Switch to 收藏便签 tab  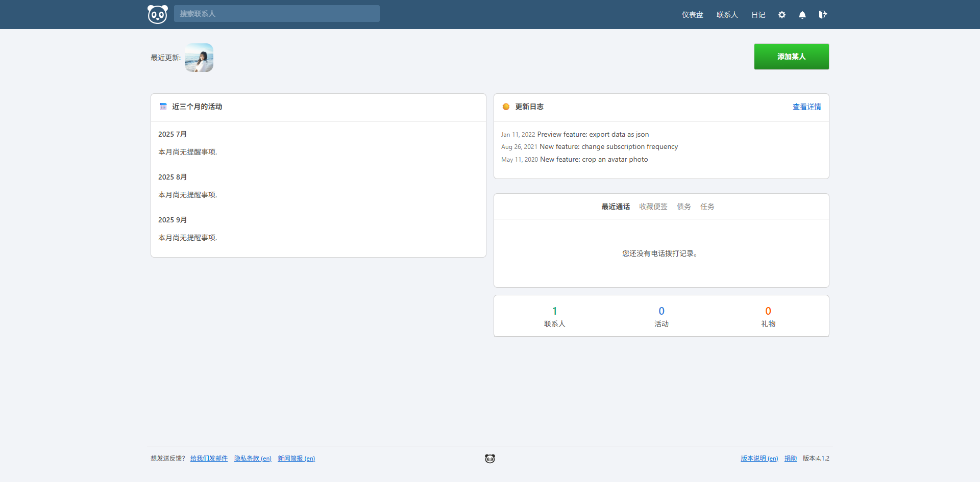[x=653, y=207]
